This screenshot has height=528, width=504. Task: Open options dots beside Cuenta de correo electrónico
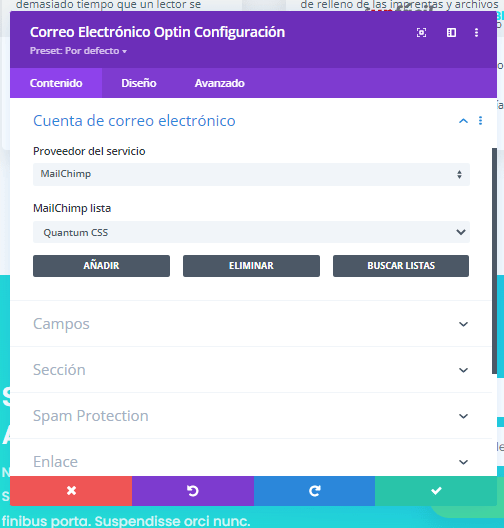[x=480, y=121]
